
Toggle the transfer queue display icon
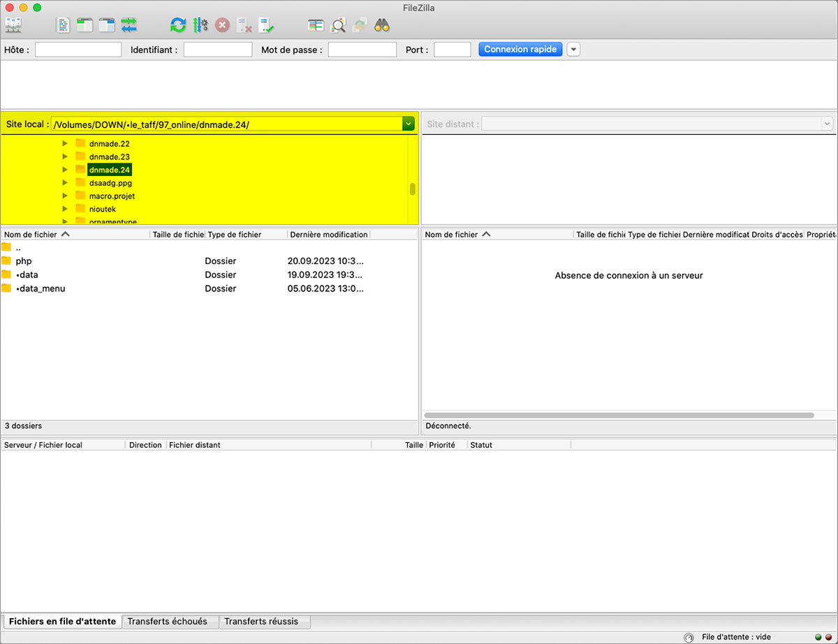(128, 26)
